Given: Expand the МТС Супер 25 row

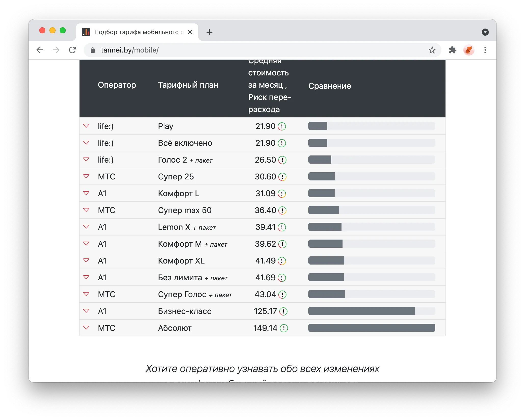Looking at the screenshot, I should pyautogui.click(x=86, y=176).
